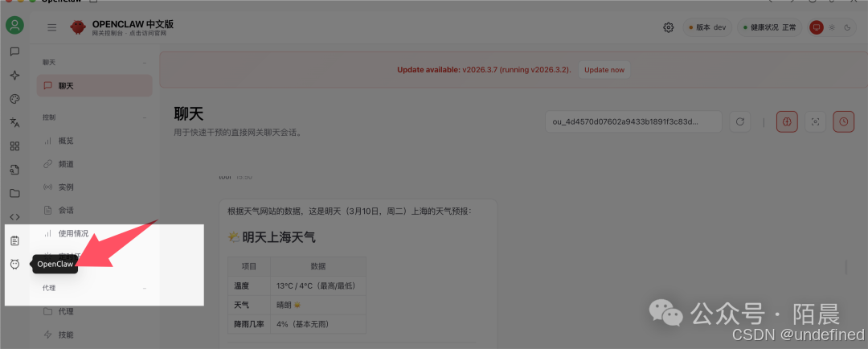Click the 健康状况 正常 status badge
The height and width of the screenshot is (349, 868).
769,27
